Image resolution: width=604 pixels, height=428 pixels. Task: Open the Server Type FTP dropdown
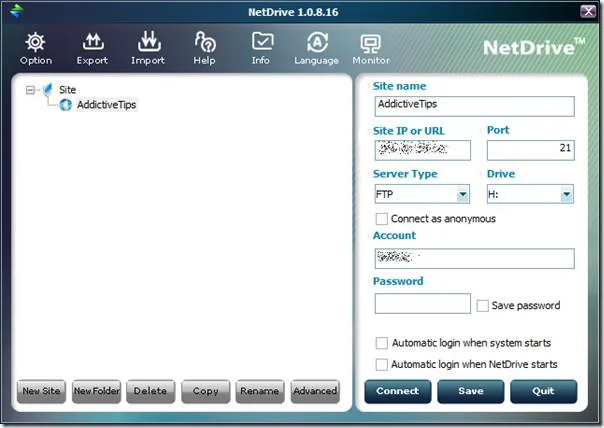(x=422, y=194)
